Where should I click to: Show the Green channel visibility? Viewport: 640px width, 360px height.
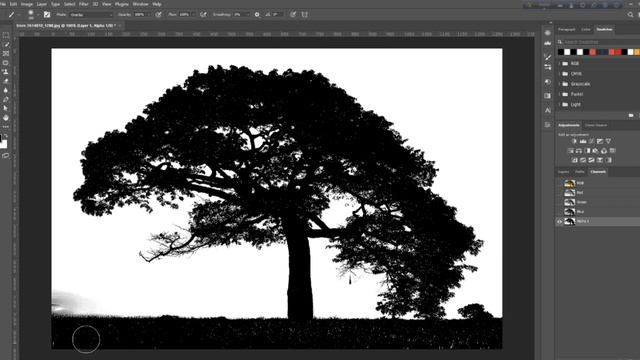560,202
